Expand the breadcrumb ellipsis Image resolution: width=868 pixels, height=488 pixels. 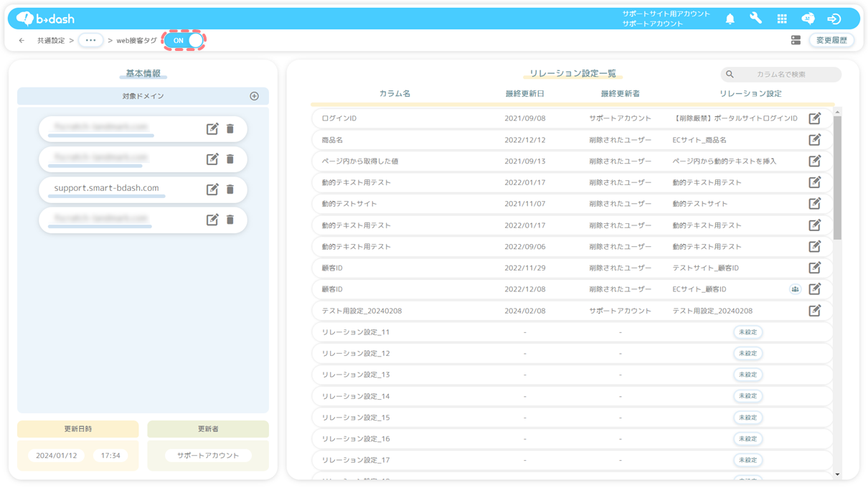coord(90,41)
